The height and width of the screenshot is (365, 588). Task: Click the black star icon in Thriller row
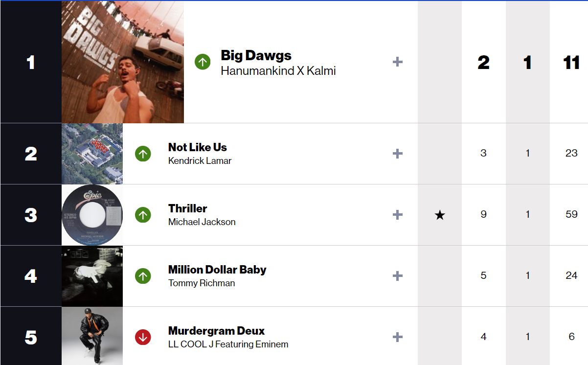[440, 215]
